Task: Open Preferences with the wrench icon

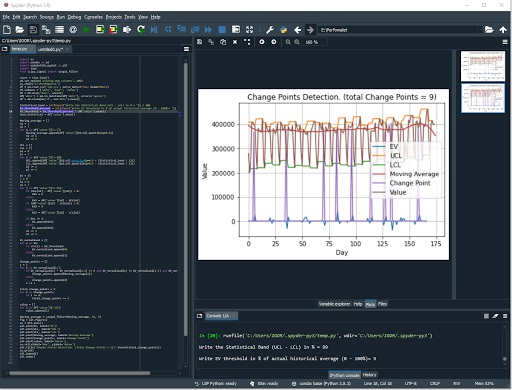Action: click(x=270, y=30)
